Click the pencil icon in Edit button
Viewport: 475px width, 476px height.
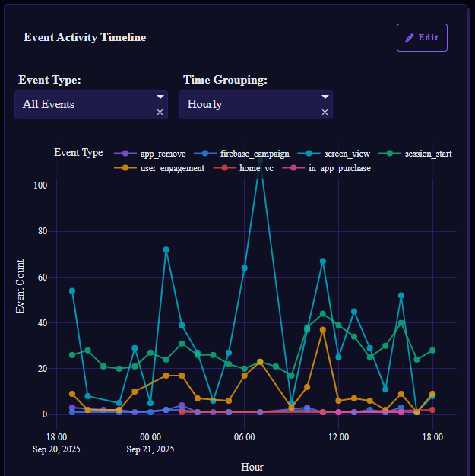409,38
